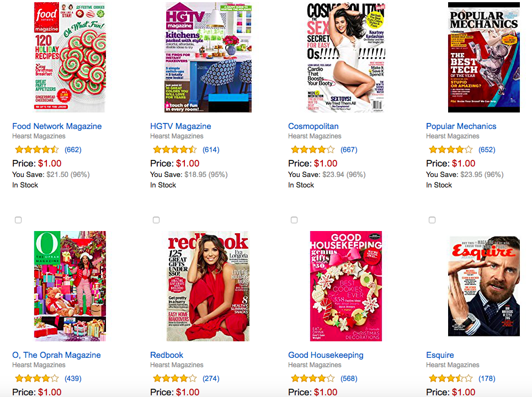View the Cosmopolitan cover image
This screenshot has height=397, width=532.
pyautogui.click(x=345, y=57)
